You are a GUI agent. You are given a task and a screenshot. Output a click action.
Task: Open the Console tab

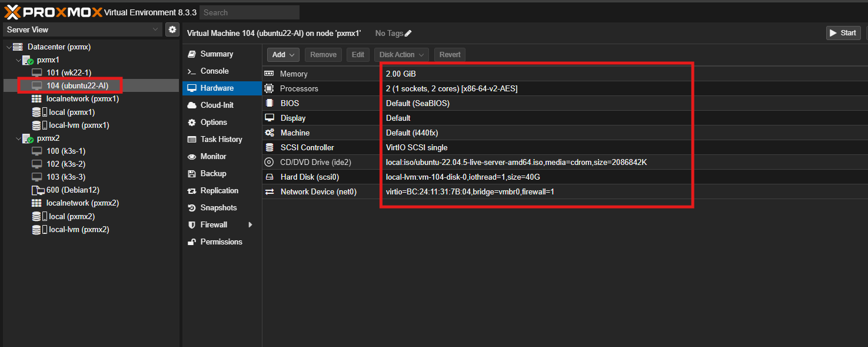[x=222, y=71]
